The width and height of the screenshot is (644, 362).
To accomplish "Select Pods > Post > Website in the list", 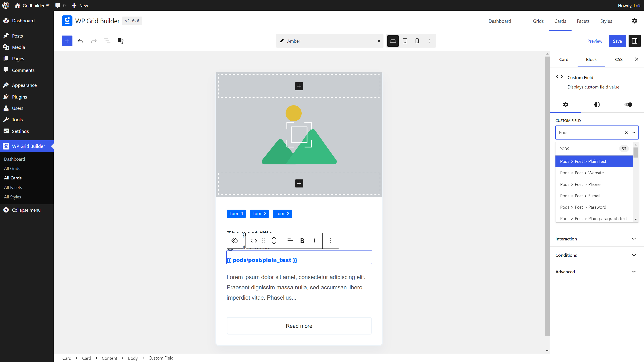I will 581,173.
